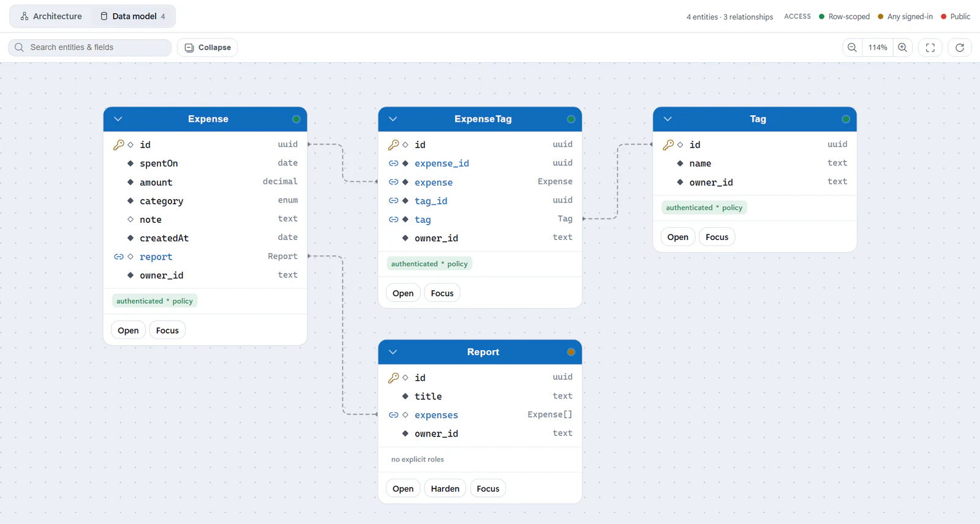The height and width of the screenshot is (524, 980).
Task: Harden the Report entity
Action: pos(445,488)
